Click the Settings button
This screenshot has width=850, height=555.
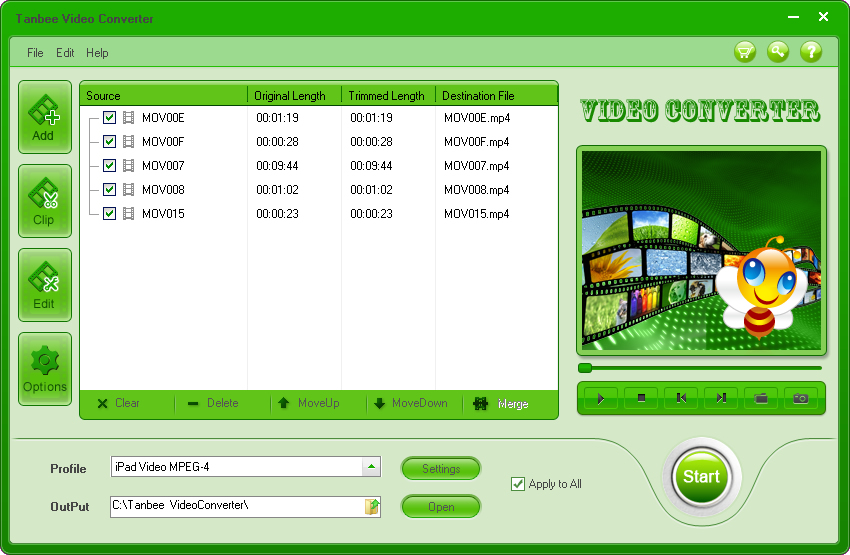(x=441, y=469)
